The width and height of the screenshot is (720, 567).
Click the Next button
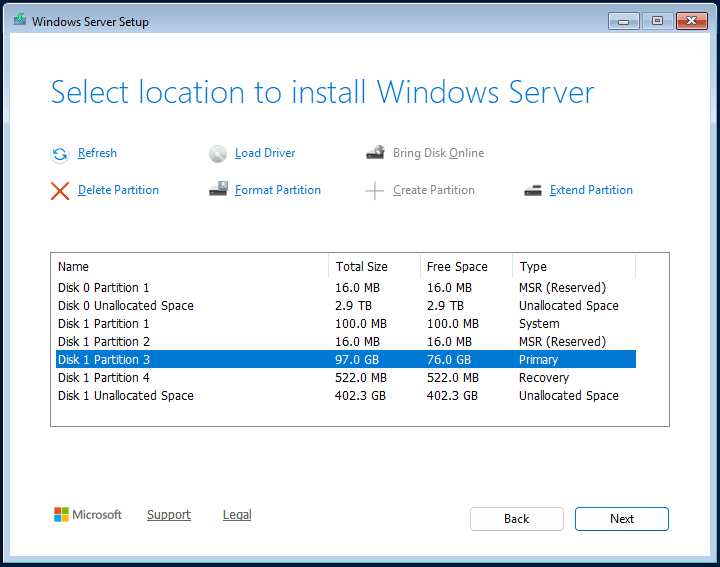(x=622, y=519)
